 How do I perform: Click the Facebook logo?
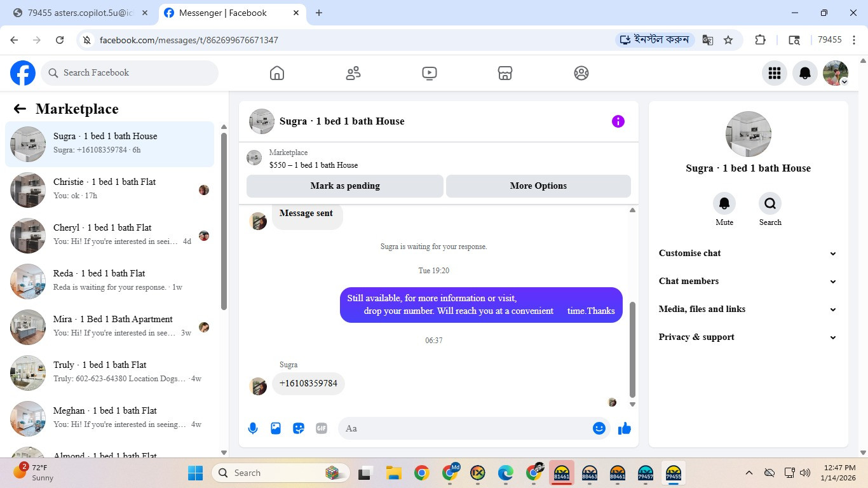tap(23, 73)
